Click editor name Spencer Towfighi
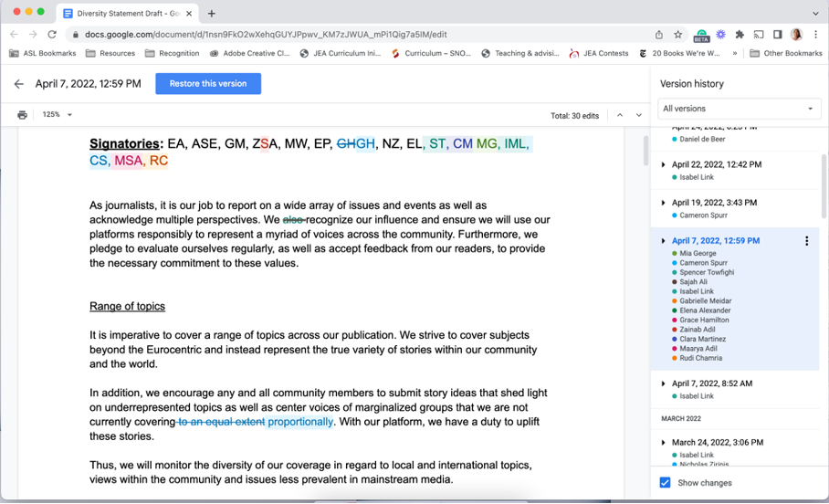 point(707,272)
